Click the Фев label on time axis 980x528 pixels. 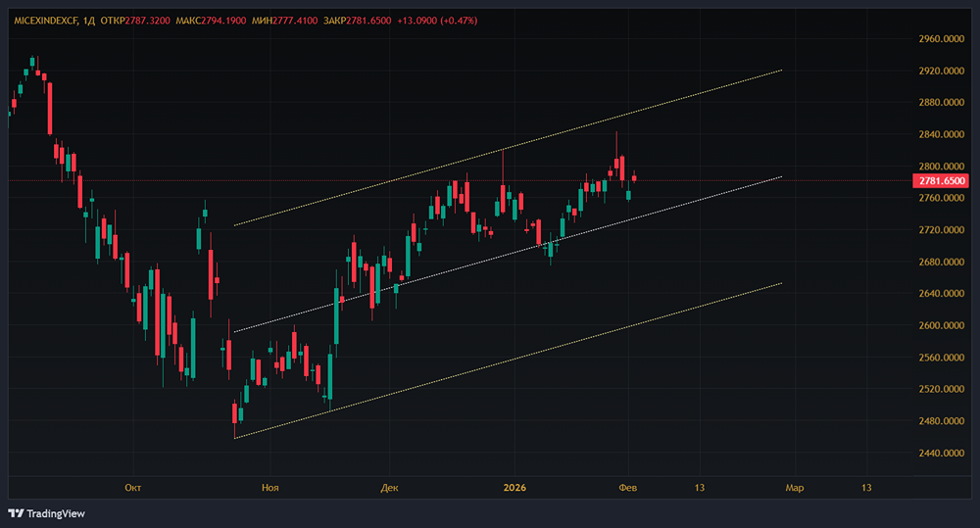pyautogui.click(x=628, y=487)
